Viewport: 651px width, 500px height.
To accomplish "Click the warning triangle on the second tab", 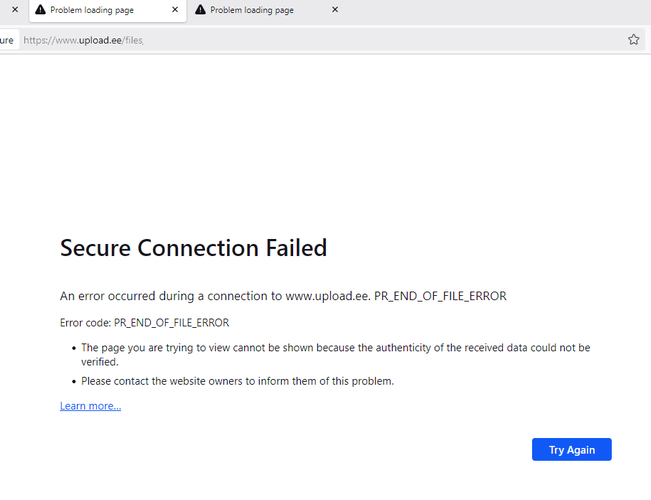I will pyautogui.click(x=200, y=10).
